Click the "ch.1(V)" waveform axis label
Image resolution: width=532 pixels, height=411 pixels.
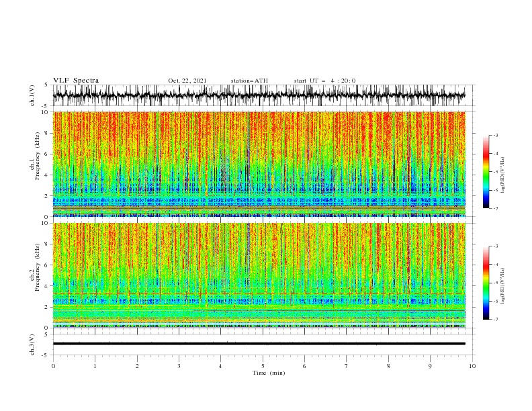(32, 95)
